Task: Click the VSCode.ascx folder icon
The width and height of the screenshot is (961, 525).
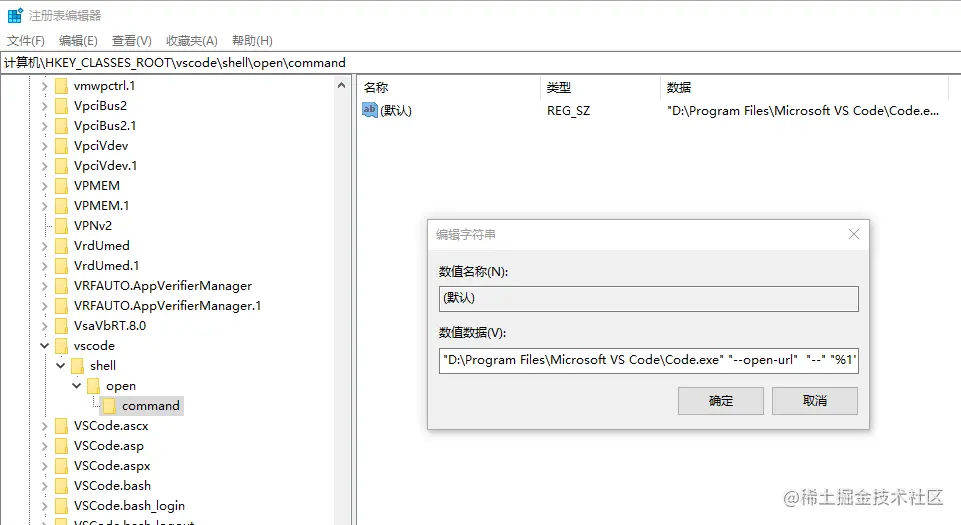Action: [61, 426]
